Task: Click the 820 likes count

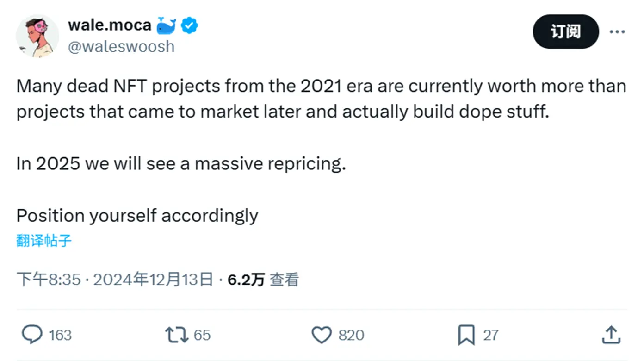Action: pyautogui.click(x=351, y=335)
